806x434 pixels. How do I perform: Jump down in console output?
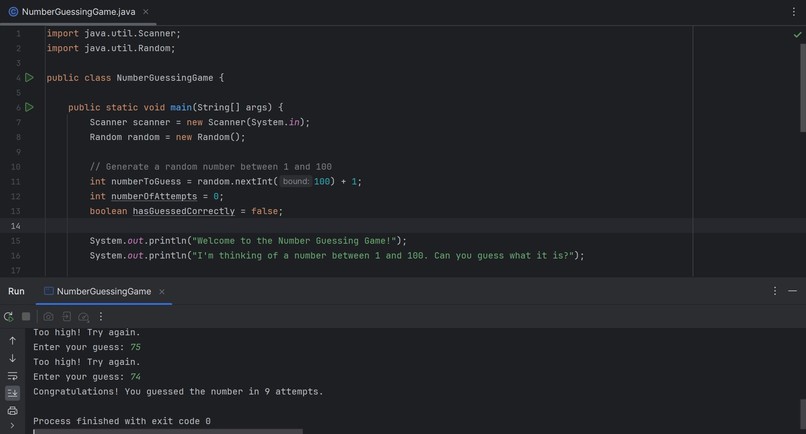[x=12, y=358]
